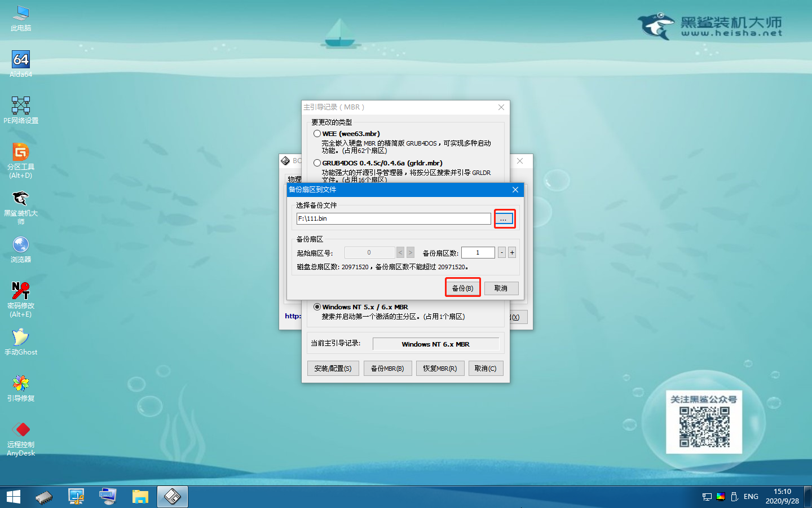Start AnyDesk remote control
Screen dimensions: 812x508
pyautogui.click(x=20, y=430)
